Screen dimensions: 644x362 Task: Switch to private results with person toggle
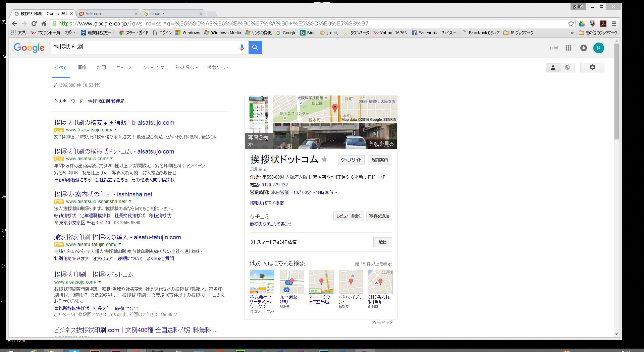(x=553, y=67)
